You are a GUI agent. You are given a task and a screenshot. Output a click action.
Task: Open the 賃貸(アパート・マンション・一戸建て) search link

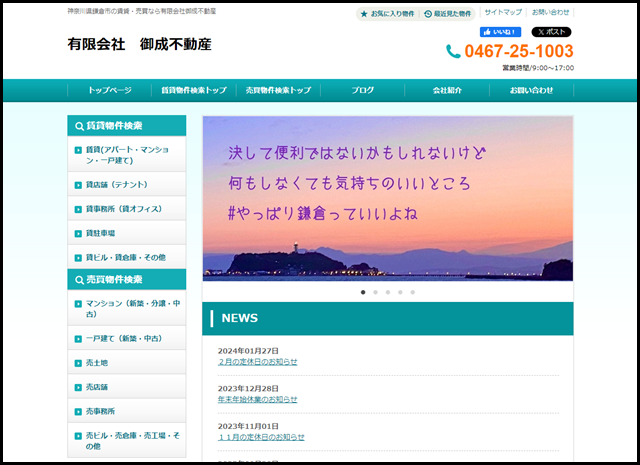click(x=127, y=154)
